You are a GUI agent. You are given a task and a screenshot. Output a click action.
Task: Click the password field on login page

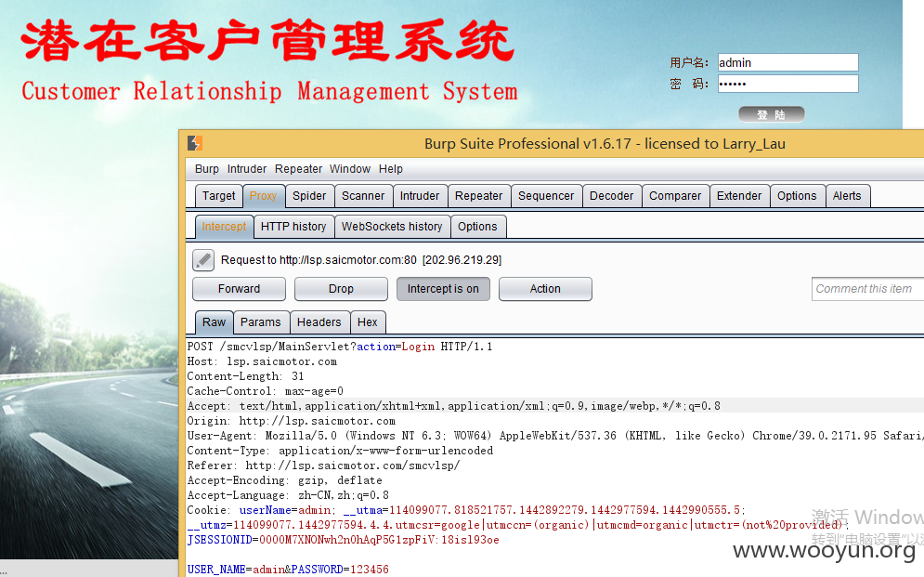pos(787,84)
